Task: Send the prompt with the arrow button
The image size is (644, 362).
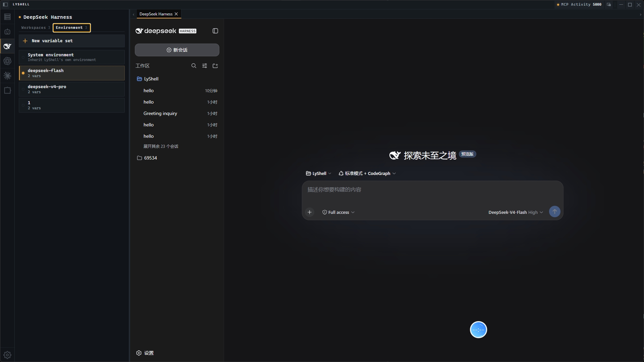Action: click(x=555, y=212)
